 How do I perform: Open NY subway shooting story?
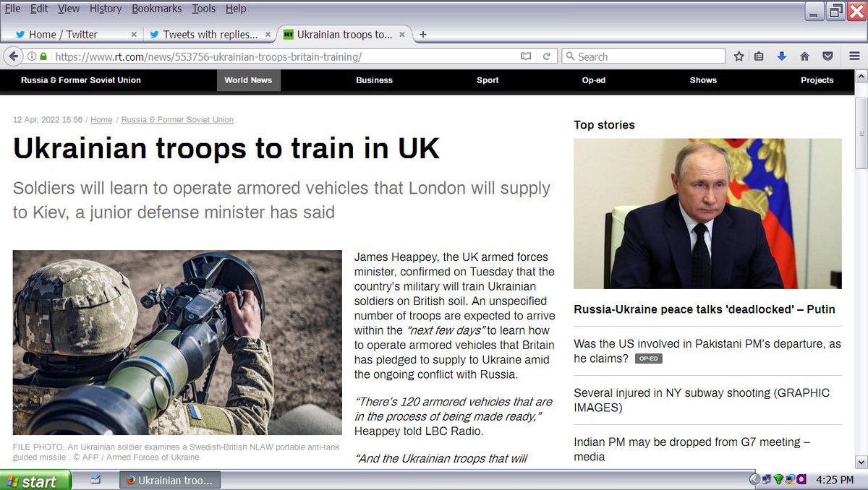[x=702, y=400]
